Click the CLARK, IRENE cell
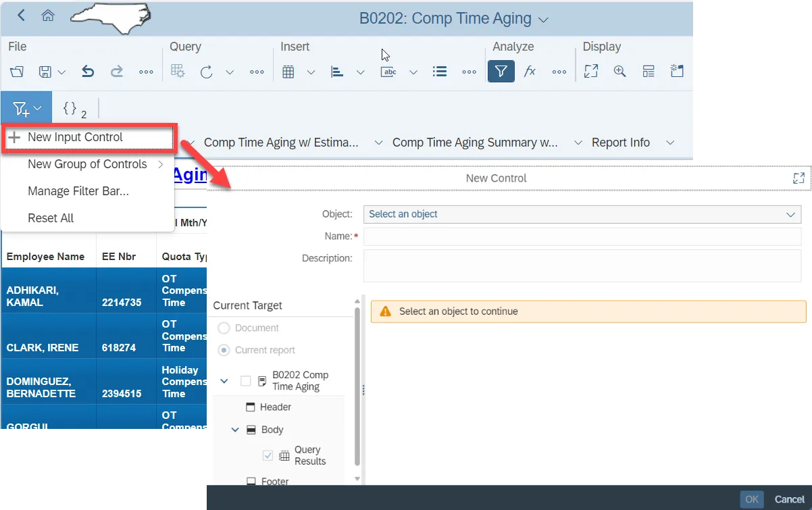Viewport: 812px width, 510px height. click(49, 336)
